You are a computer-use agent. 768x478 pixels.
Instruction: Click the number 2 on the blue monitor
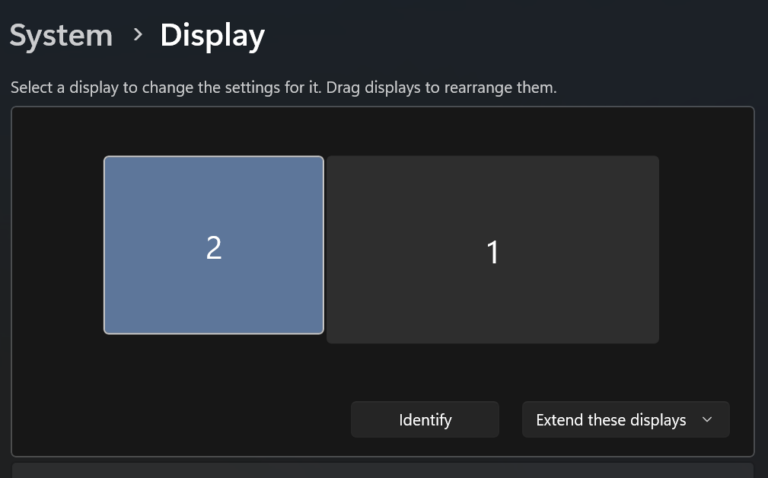[x=213, y=248]
